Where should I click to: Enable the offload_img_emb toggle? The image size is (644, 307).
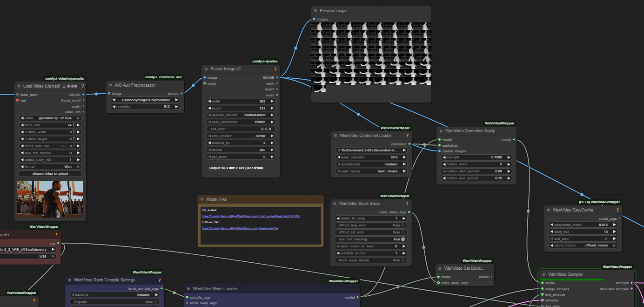pos(403,225)
